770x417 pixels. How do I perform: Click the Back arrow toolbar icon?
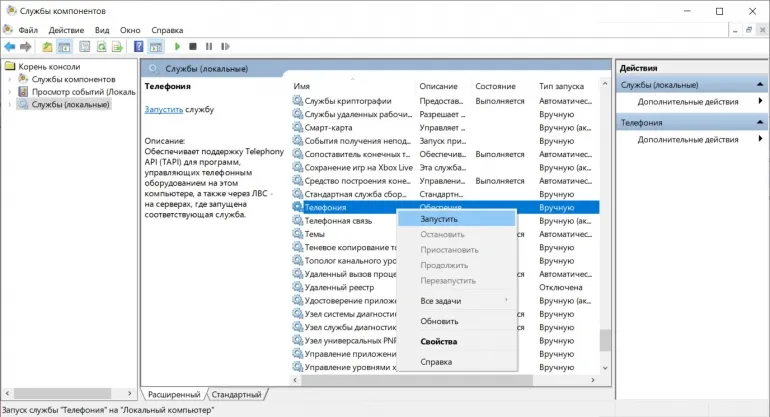tap(9, 47)
